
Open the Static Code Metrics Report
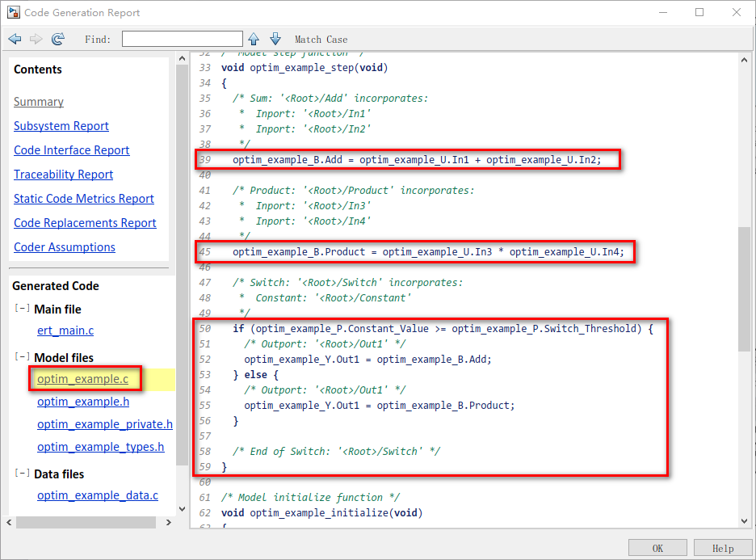click(83, 198)
